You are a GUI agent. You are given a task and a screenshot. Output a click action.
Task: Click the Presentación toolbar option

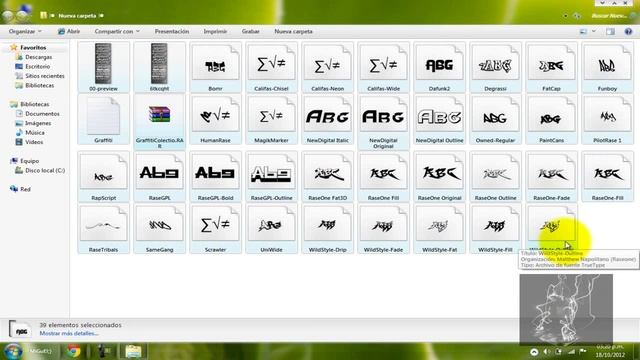[x=171, y=31]
